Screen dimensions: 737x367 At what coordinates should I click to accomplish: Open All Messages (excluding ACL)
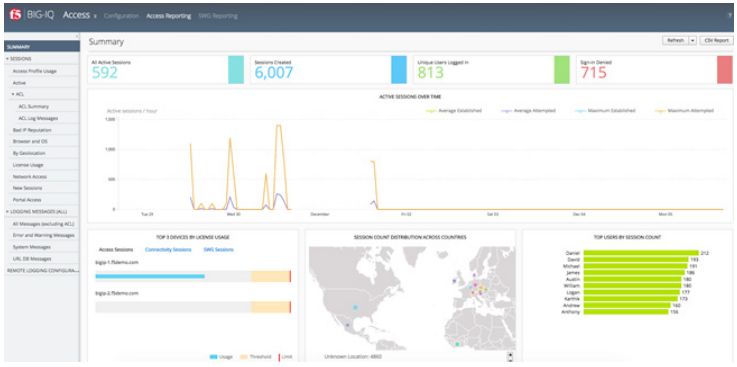[42, 224]
